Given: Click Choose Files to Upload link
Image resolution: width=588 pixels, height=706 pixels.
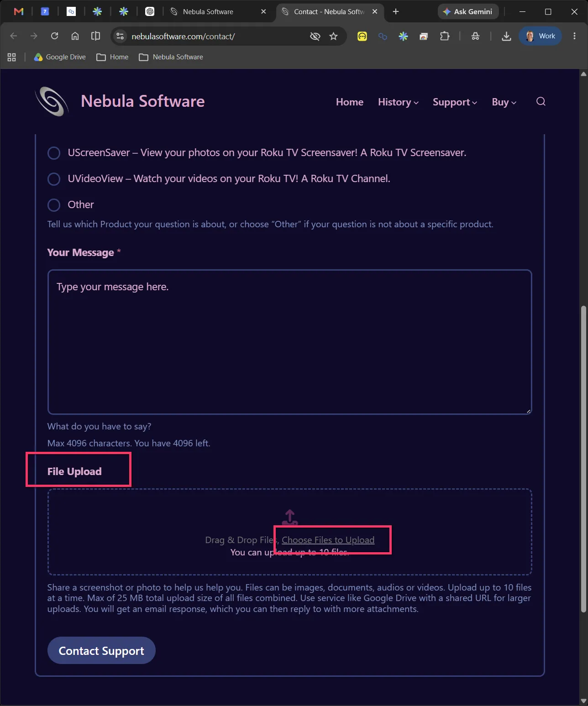Looking at the screenshot, I should tap(328, 540).
